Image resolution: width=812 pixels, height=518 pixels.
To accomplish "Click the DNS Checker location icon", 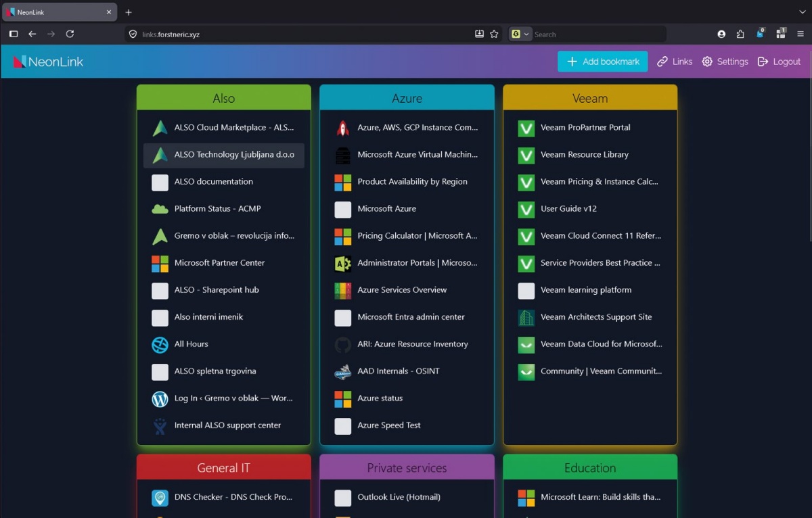I will pyautogui.click(x=160, y=497).
